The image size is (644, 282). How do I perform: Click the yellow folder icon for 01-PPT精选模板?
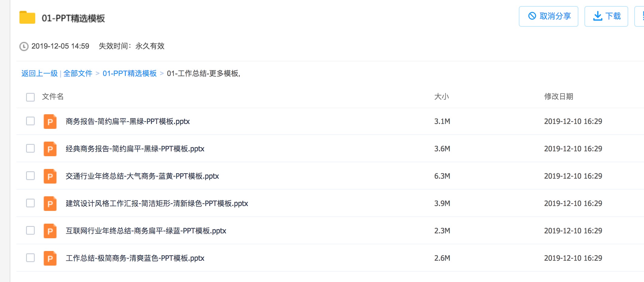[27, 18]
